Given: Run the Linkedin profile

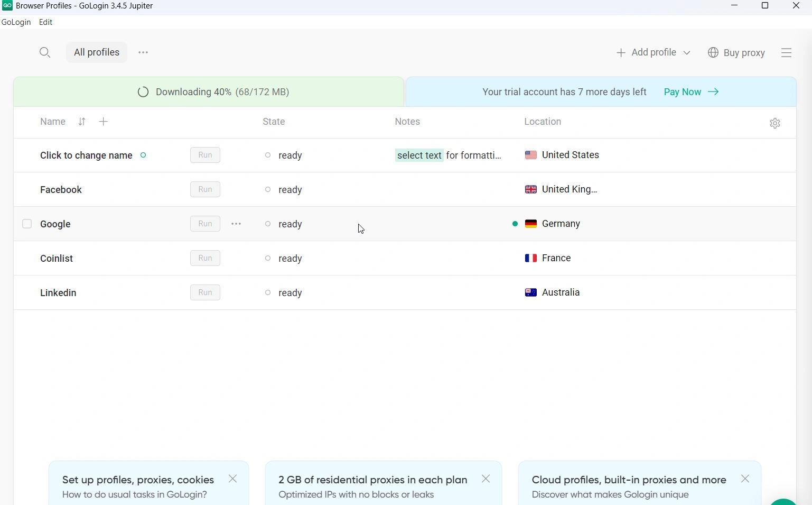Looking at the screenshot, I should [x=205, y=293].
